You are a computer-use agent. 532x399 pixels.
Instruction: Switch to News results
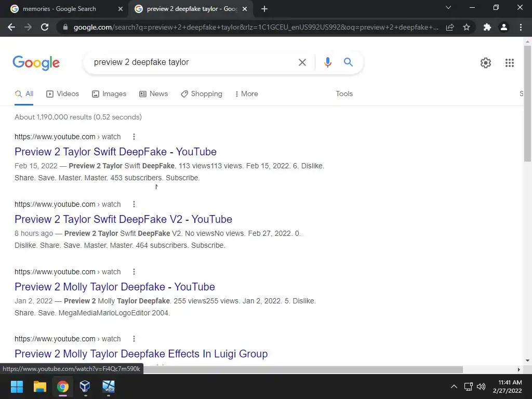(153, 94)
